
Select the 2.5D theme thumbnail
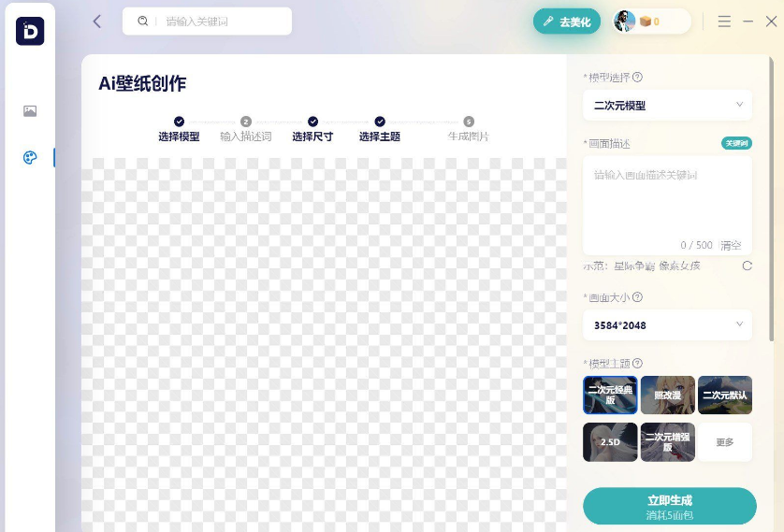pyautogui.click(x=610, y=442)
